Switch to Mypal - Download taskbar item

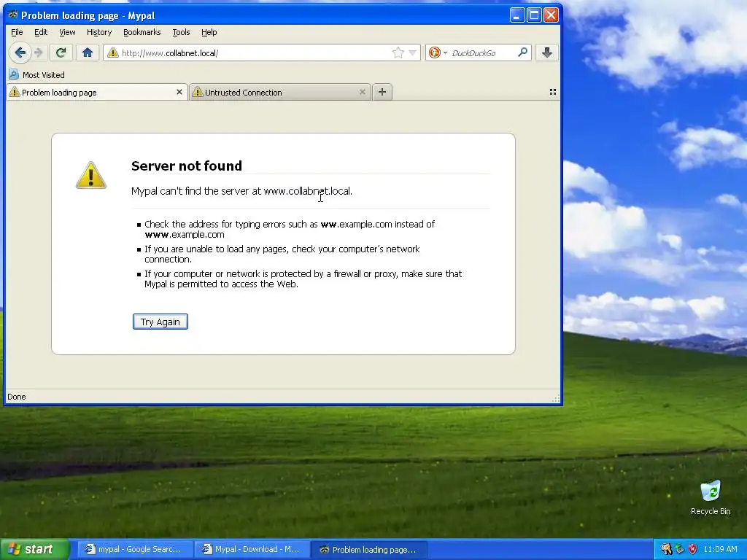click(x=251, y=550)
